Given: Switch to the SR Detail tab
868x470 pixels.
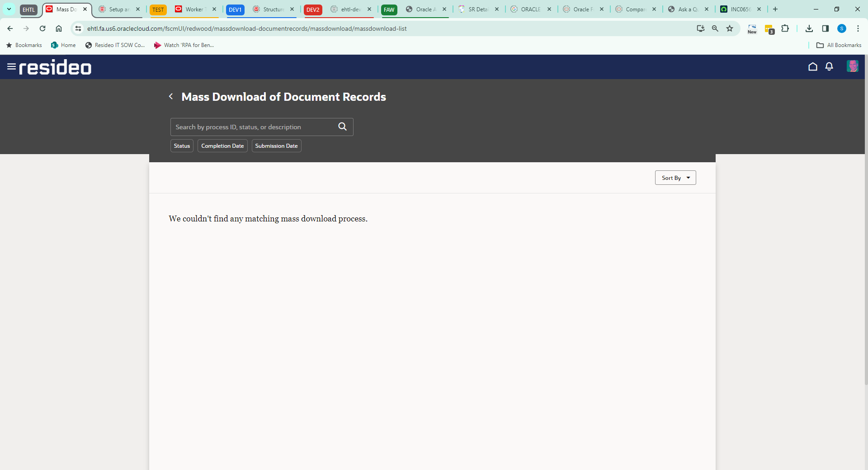Looking at the screenshot, I should point(477,9).
